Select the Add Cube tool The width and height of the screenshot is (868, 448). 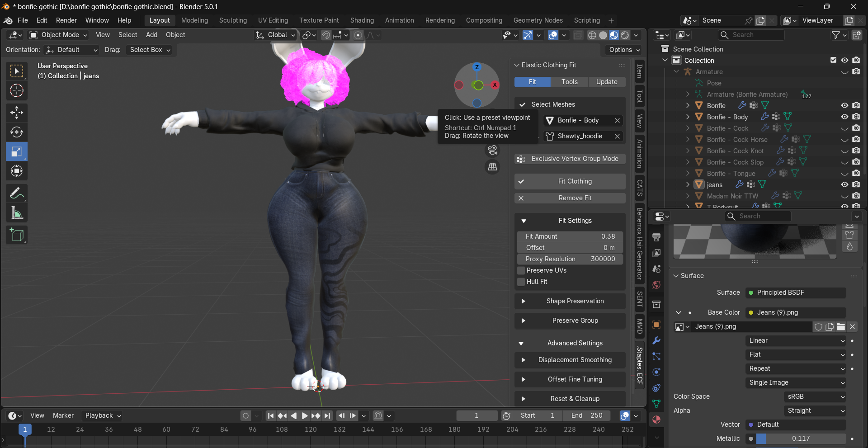click(17, 235)
